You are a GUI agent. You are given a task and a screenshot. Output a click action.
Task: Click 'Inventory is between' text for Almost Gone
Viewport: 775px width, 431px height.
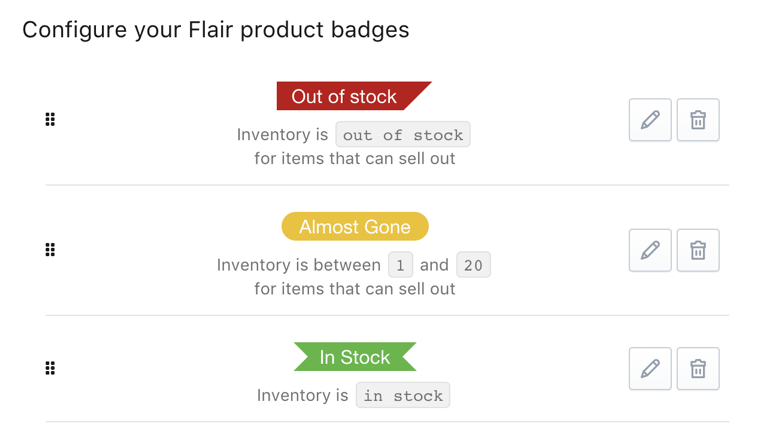(x=299, y=266)
